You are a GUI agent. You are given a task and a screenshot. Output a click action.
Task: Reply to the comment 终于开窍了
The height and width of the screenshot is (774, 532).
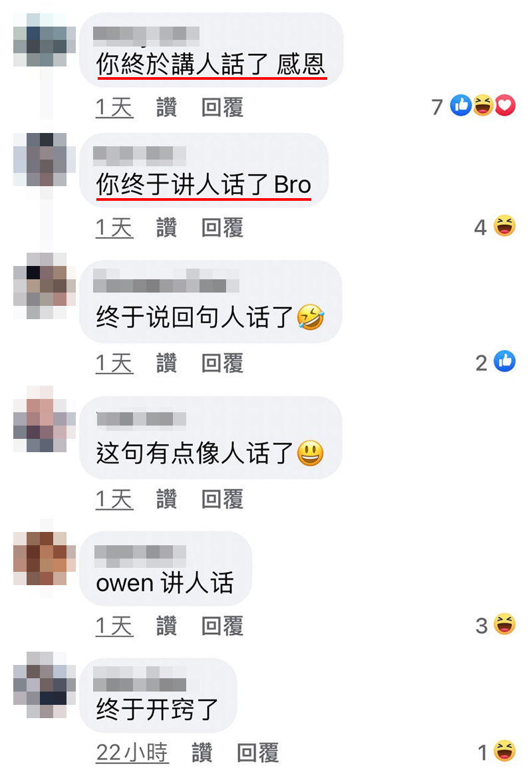pos(257,753)
